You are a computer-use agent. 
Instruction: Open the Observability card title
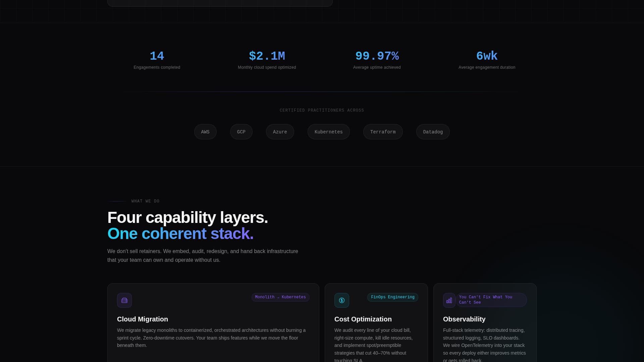464,319
